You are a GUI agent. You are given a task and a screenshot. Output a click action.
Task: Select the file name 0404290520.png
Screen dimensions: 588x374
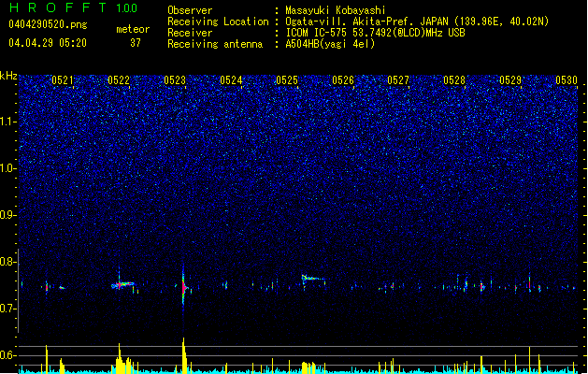click(x=48, y=24)
